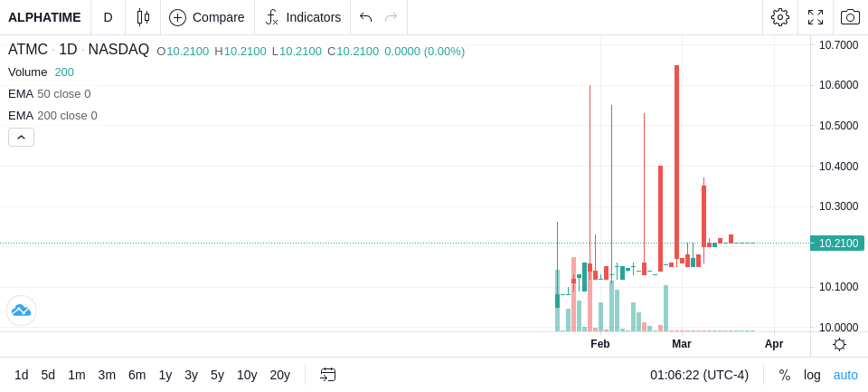The width and height of the screenshot is (868, 392).
Task: Click the 10.1000 price axis label
Action: (x=838, y=287)
